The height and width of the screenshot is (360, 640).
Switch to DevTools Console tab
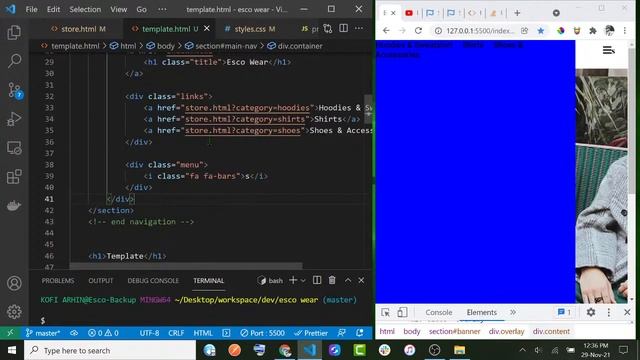tap(439, 312)
